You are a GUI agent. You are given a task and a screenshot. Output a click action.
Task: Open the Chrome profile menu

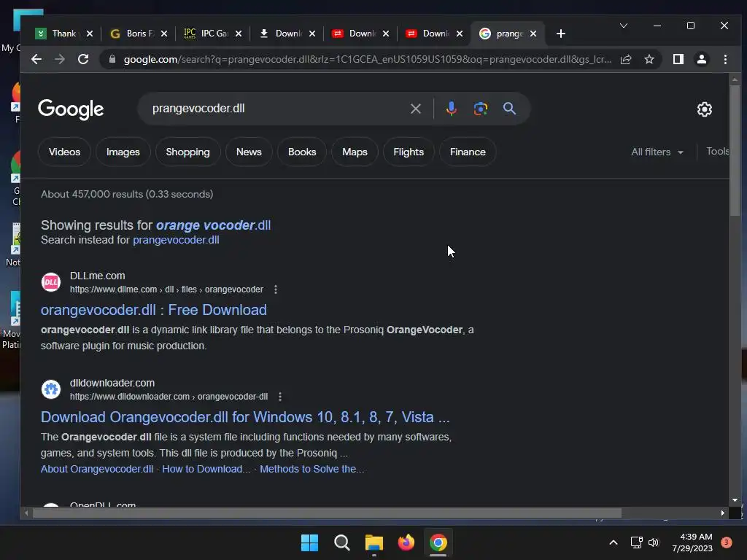pyautogui.click(x=701, y=59)
